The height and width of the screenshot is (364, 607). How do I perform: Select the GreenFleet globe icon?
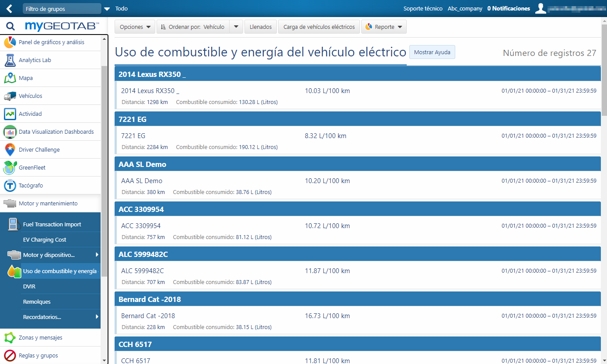click(x=10, y=168)
